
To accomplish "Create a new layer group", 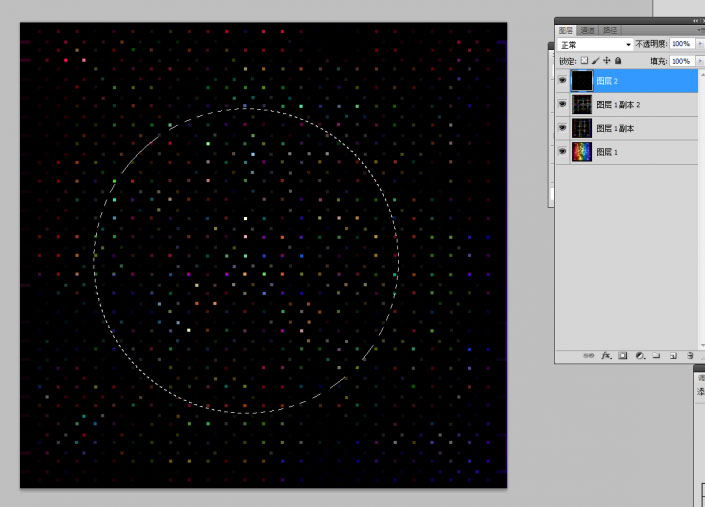I will tap(656, 355).
